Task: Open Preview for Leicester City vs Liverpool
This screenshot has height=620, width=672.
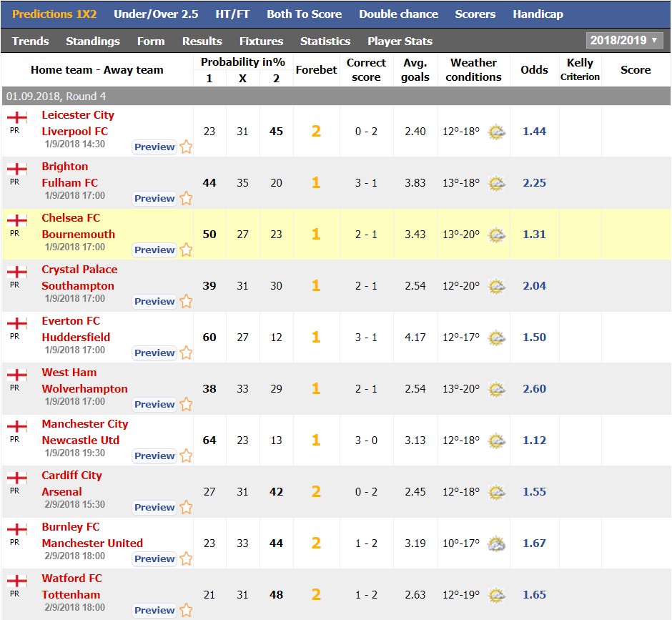Action: [x=154, y=147]
